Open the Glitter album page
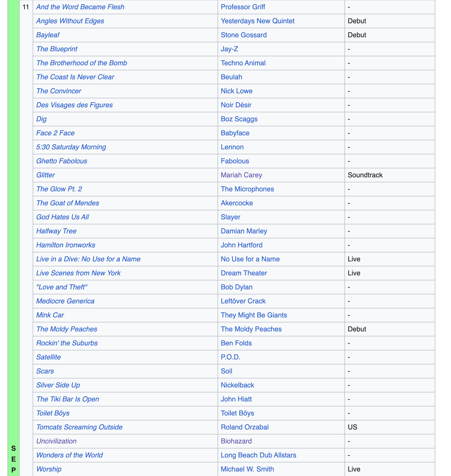This screenshot has height=476, width=451. tap(46, 175)
